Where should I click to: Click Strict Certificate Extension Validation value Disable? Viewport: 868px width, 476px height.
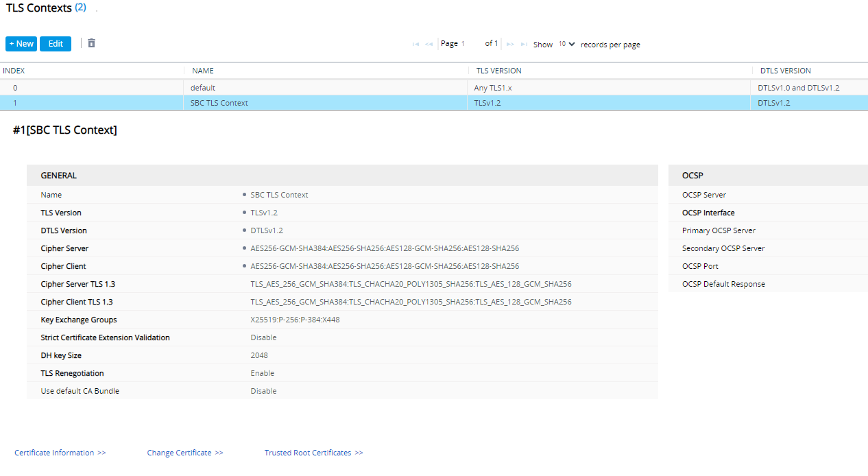click(264, 337)
